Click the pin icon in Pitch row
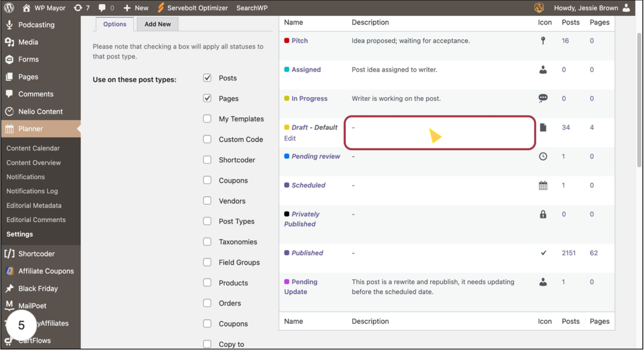The height and width of the screenshot is (351, 644). coord(543,40)
